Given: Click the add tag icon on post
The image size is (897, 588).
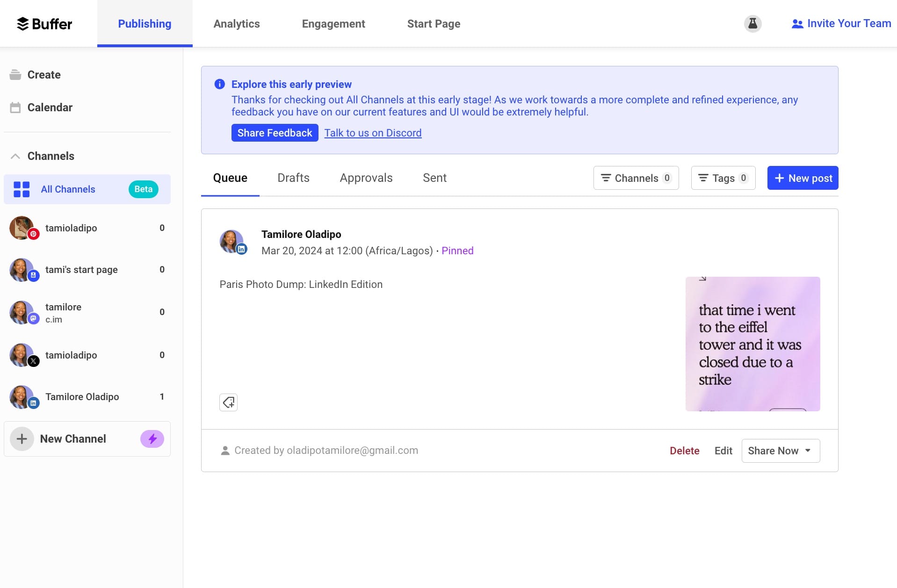Looking at the screenshot, I should [x=228, y=402].
